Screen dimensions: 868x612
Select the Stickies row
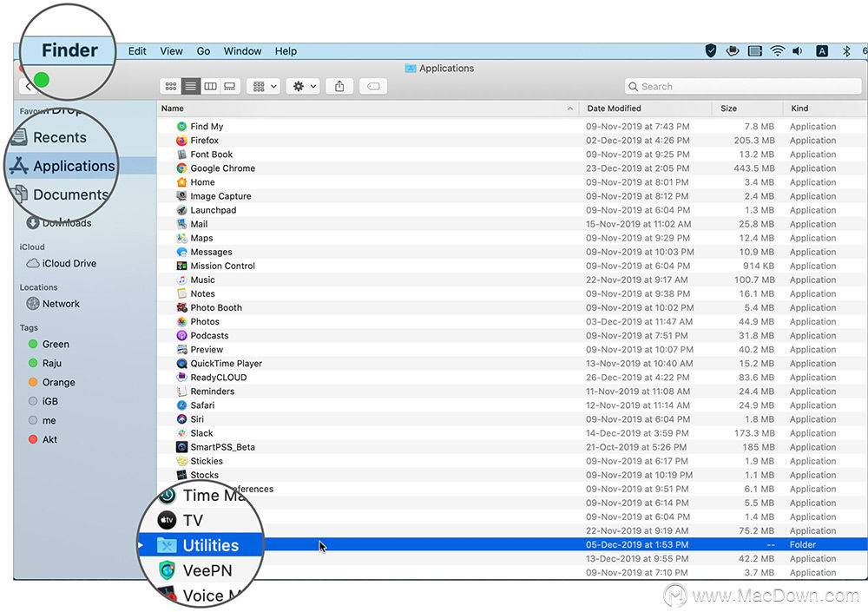coord(512,461)
